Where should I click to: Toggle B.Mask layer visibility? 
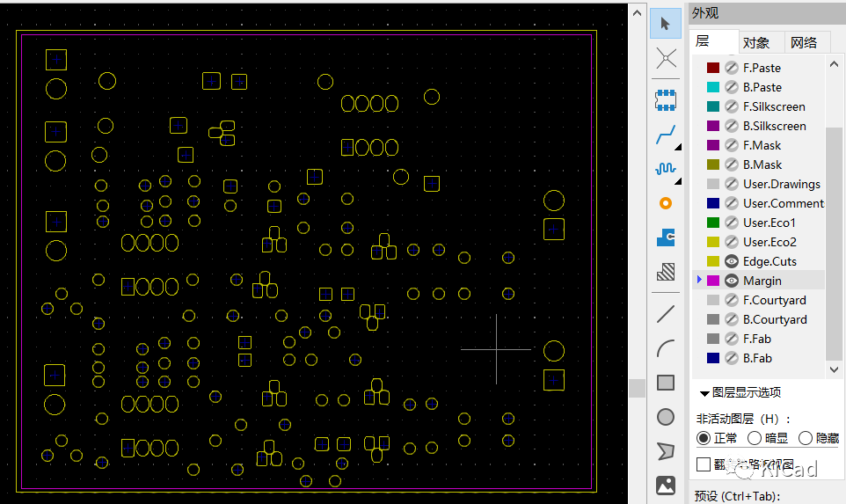pyautogui.click(x=732, y=164)
